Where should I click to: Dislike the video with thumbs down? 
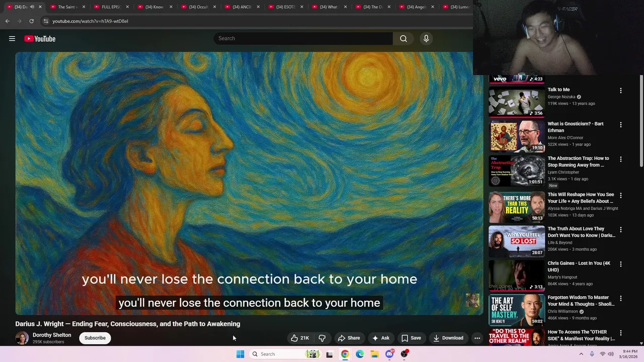pos(323,338)
